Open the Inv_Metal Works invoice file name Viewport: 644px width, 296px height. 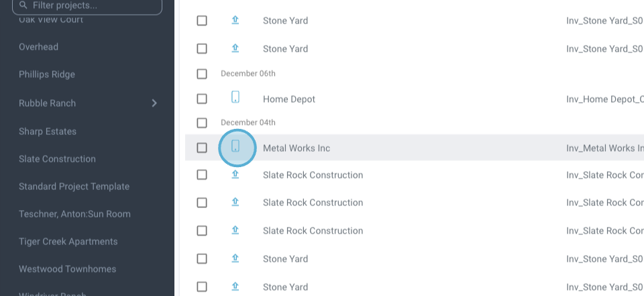coord(604,148)
